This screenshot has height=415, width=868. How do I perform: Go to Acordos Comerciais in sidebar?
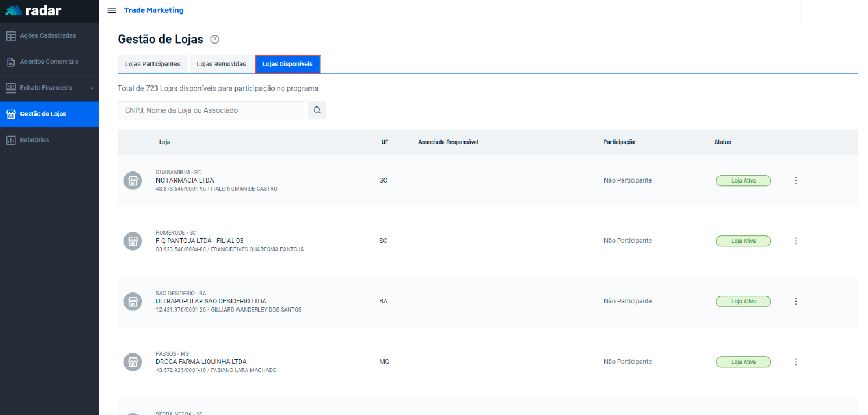tap(49, 62)
